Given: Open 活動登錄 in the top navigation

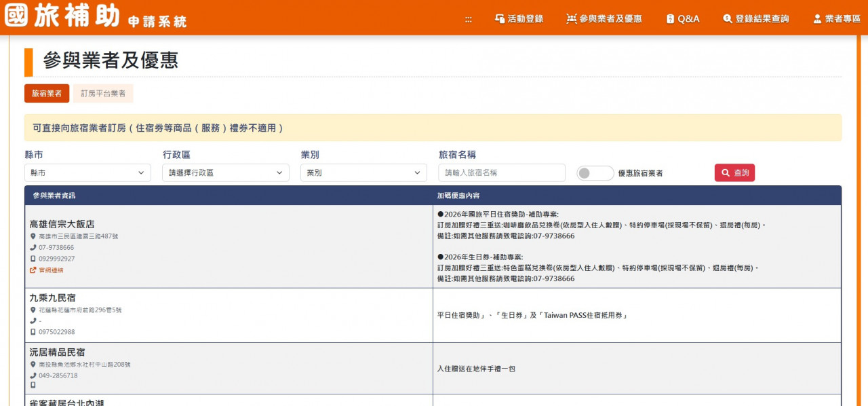Looking at the screenshot, I should point(519,19).
